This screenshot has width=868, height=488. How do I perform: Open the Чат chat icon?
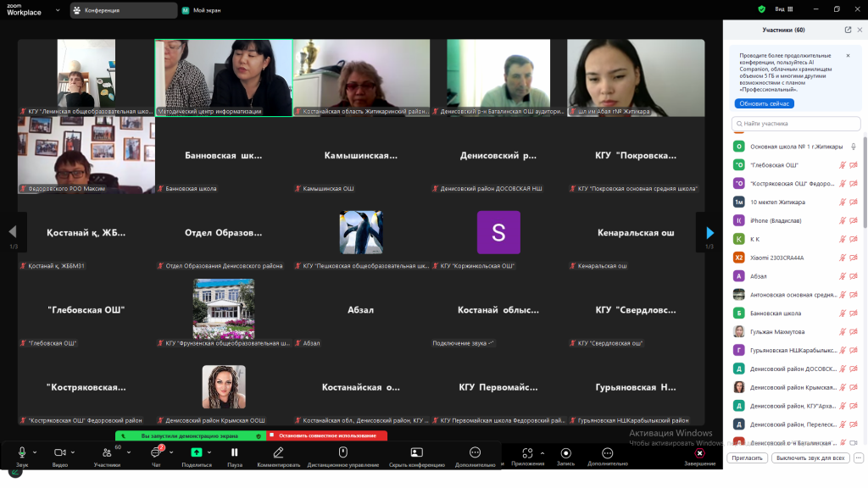[x=156, y=452]
